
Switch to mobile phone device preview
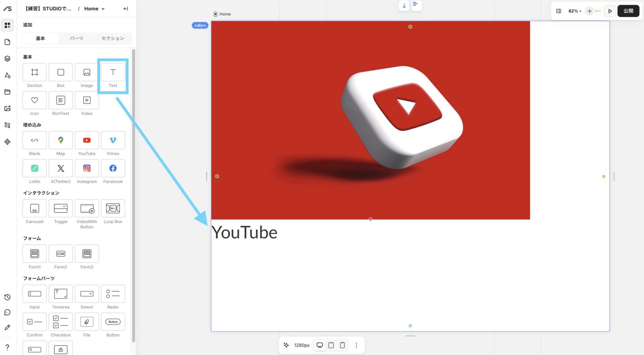click(x=342, y=345)
